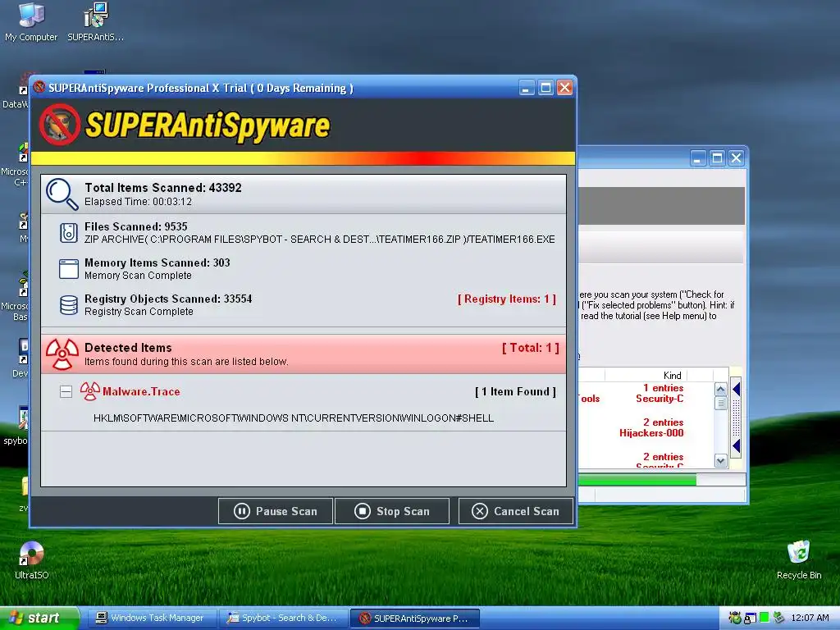
Task: Click the Malware.Trace biohazard icon
Action: (90, 391)
